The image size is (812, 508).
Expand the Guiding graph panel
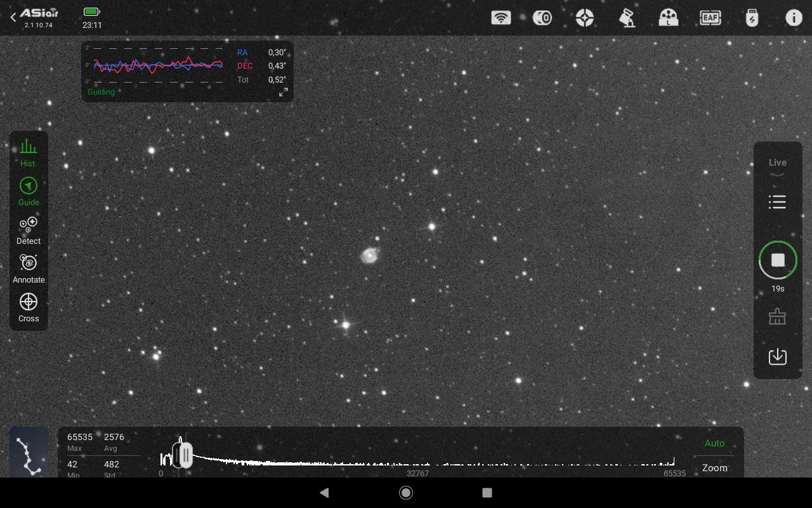(283, 92)
